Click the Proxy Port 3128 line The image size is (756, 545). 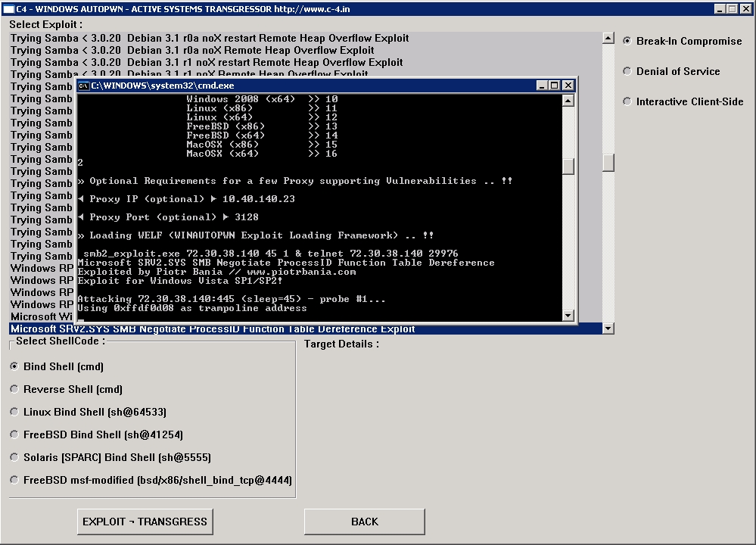click(x=168, y=217)
